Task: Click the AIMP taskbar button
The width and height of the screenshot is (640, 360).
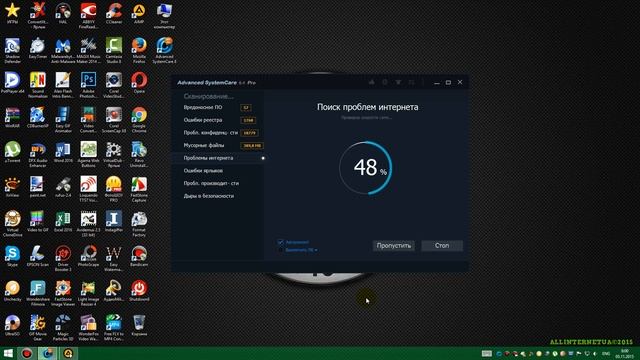Action: pos(68,353)
